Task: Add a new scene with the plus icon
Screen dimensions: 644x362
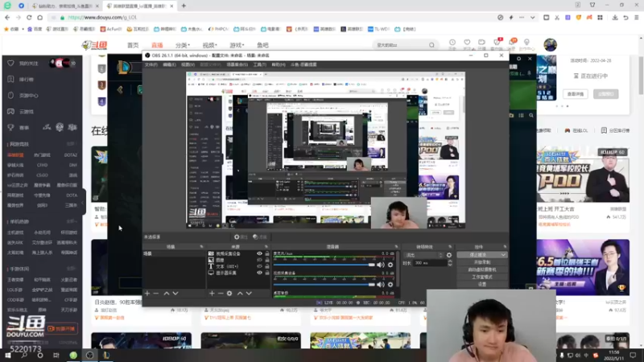Action: tap(147, 294)
